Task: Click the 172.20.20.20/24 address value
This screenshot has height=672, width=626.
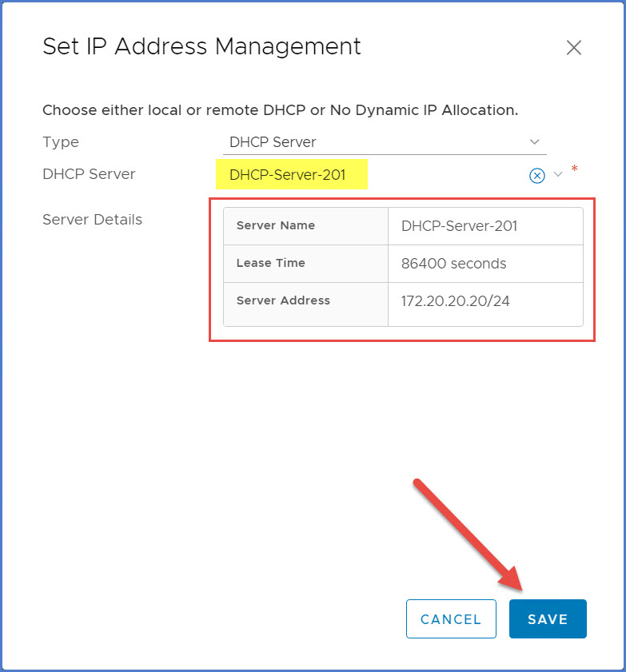Action: tap(457, 301)
